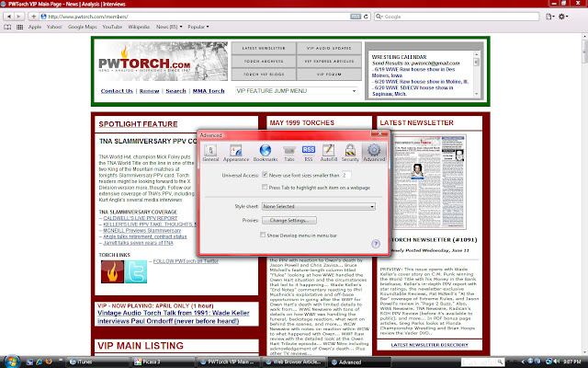Open the Torch VIP Blogs site button
Viewport: 588px width, 368px height.
point(264,75)
